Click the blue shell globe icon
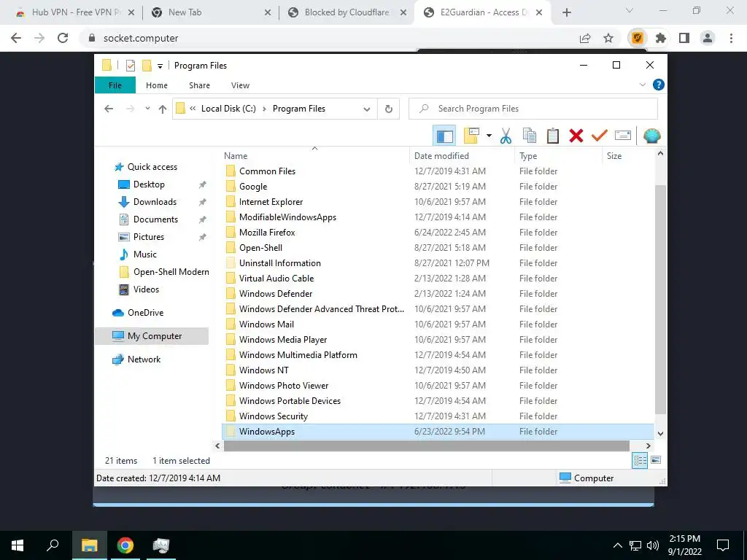747x560 pixels. tap(651, 136)
